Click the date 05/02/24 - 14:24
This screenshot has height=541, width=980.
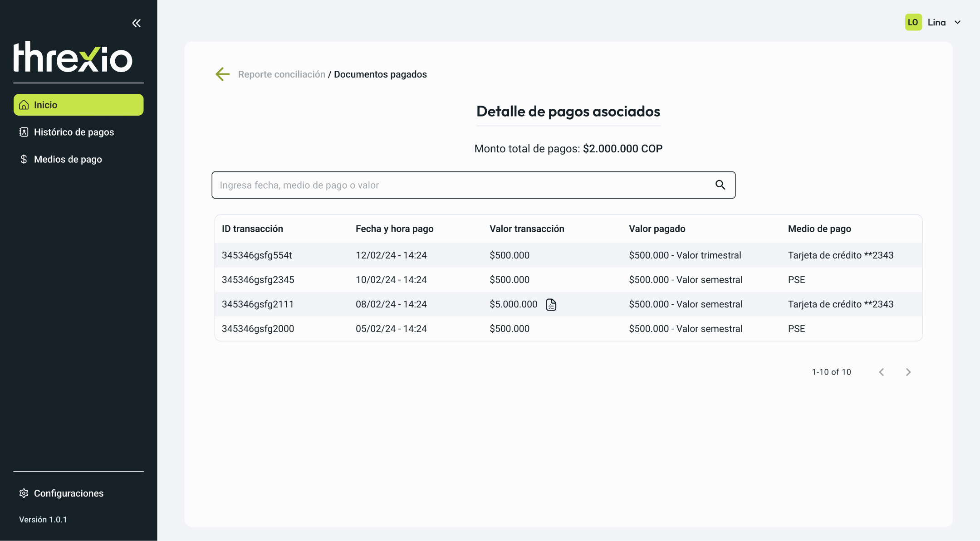(391, 328)
